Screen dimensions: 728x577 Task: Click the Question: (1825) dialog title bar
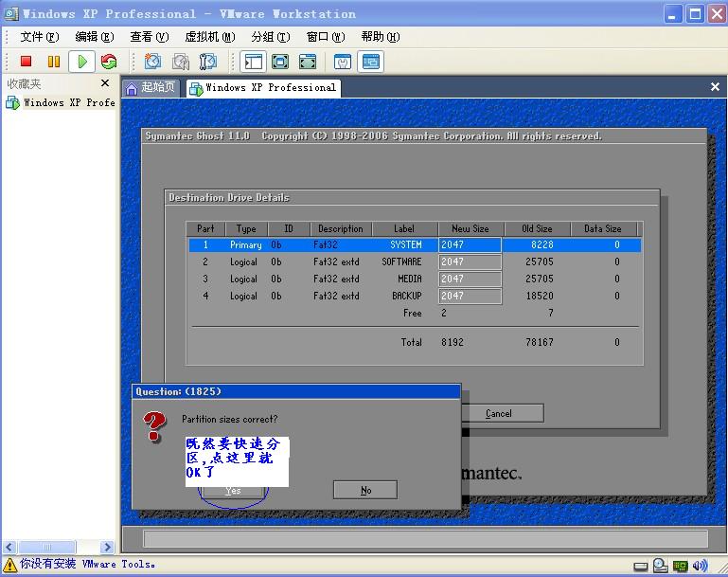pos(296,391)
